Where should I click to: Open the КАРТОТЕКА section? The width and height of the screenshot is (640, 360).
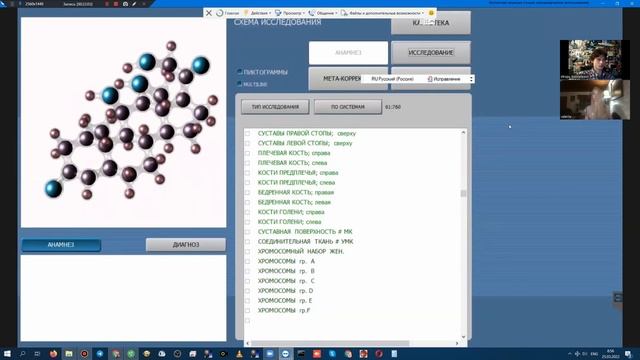coord(431,23)
